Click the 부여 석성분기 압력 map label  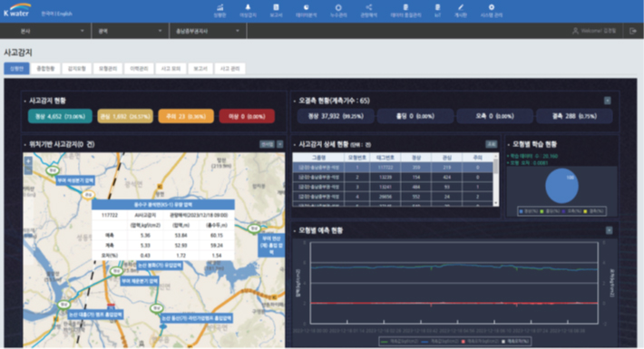75,180
